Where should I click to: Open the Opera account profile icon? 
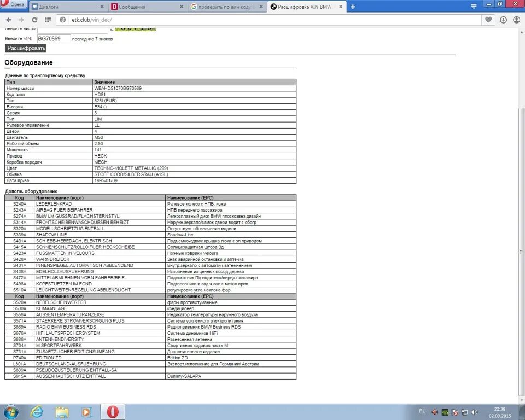coord(516,20)
